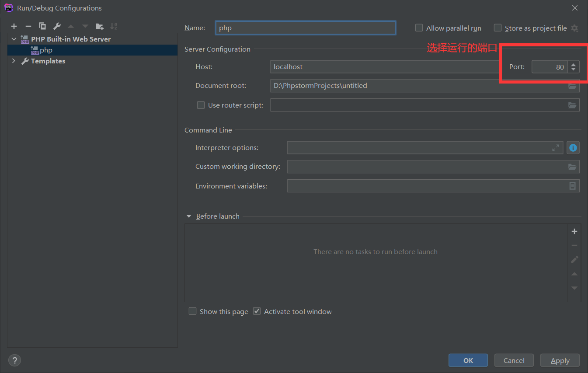The image size is (588, 373).
Task: Expand the Templates tree node
Action: point(14,61)
